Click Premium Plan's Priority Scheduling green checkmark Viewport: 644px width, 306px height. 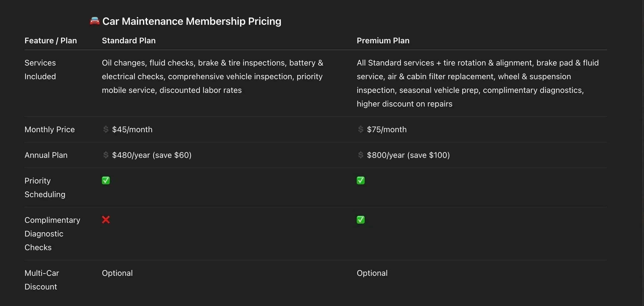coord(361,181)
